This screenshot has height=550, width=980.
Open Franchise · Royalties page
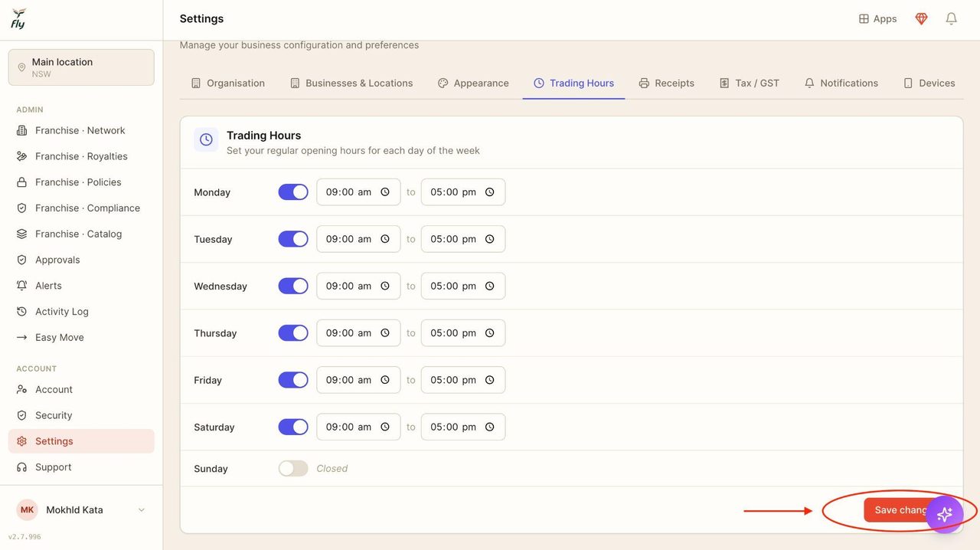[81, 156]
